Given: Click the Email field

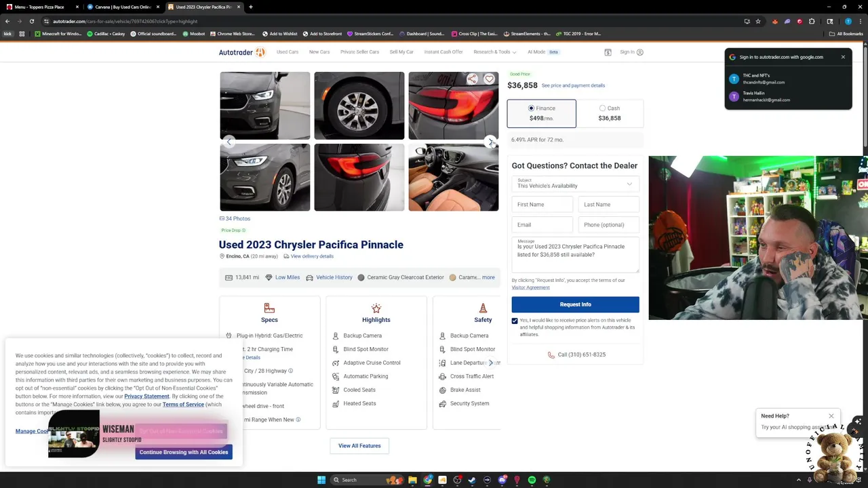Looking at the screenshot, I should point(542,224).
